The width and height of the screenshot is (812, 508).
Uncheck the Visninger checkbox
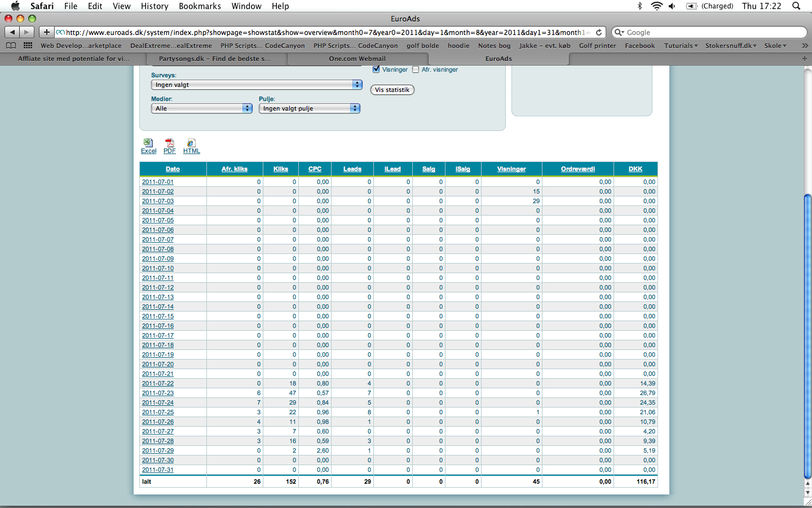point(376,69)
